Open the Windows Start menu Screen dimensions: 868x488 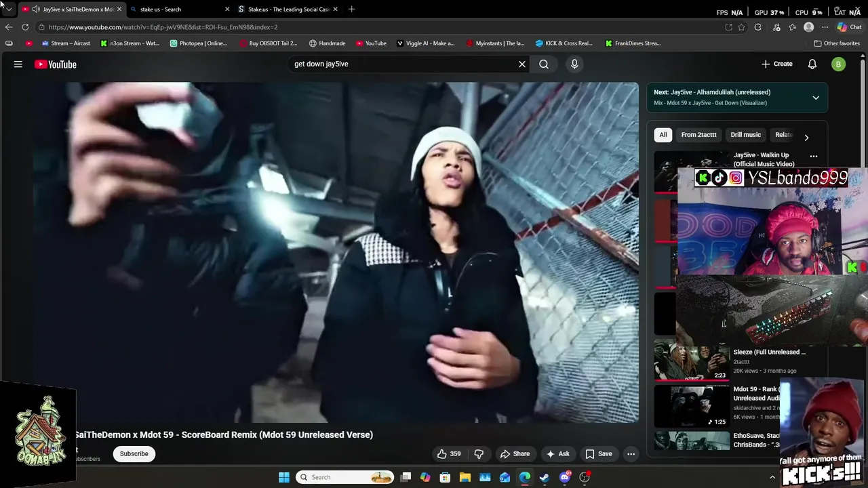(284, 477)
